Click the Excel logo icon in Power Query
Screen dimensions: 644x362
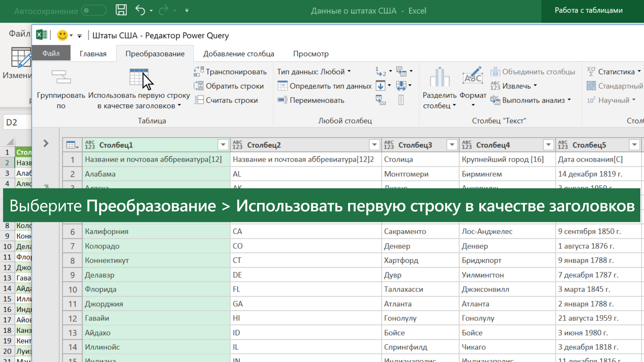[42, 35]
